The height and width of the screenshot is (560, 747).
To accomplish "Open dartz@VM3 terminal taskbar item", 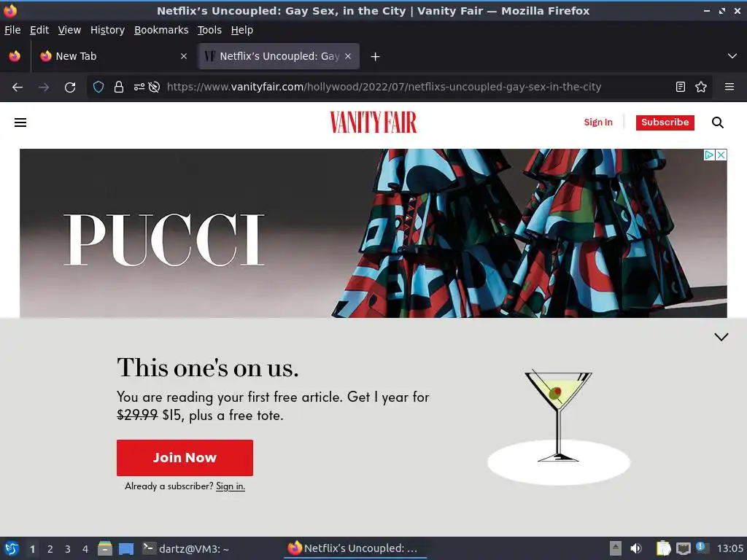I will 186,548.
